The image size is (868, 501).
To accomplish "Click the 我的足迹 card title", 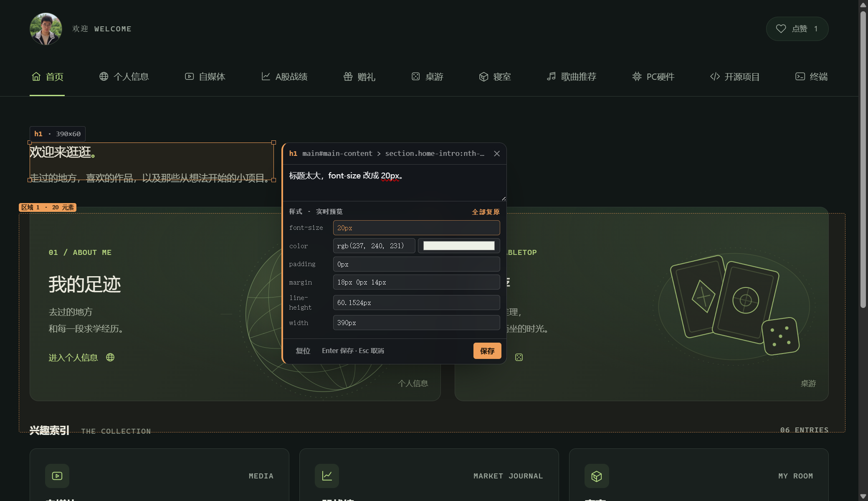I will click(x=85, y=284).
